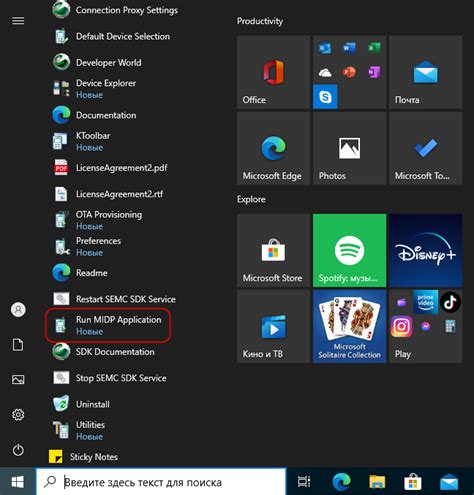
Task: Open Skype from the Office apps tile
Action: [x=325, y=97]
